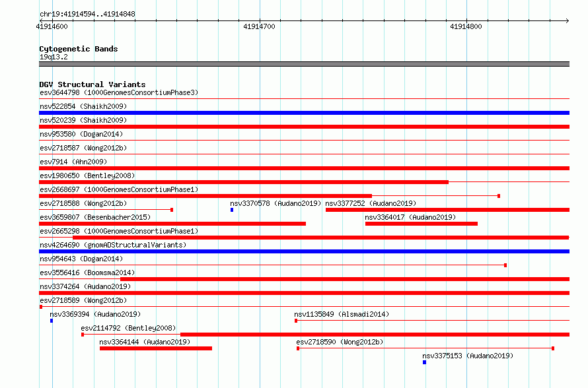The height and width of the screenshot is (388, 588).
Task: Click the DGV Structural Variants track title
Action: point(92,84)
